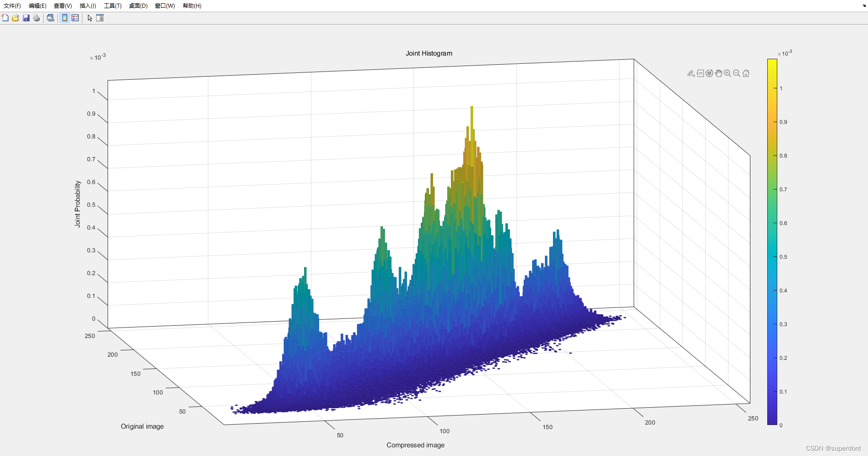The height and width of the screenshot is (456, 868).
Task: Click the colorbar near the 0.5 tick
Action: [772, 257]
